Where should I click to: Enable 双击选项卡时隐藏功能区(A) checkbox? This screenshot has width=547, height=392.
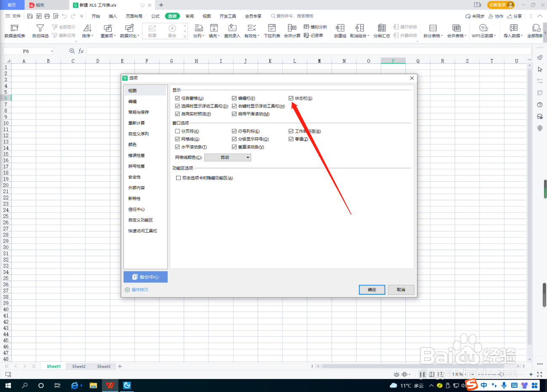178,178
